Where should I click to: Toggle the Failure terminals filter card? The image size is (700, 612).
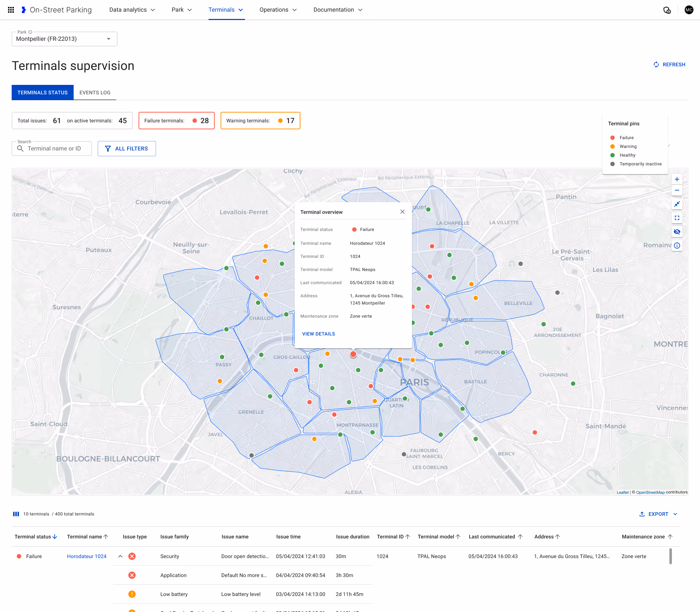[x=176, y=121]
